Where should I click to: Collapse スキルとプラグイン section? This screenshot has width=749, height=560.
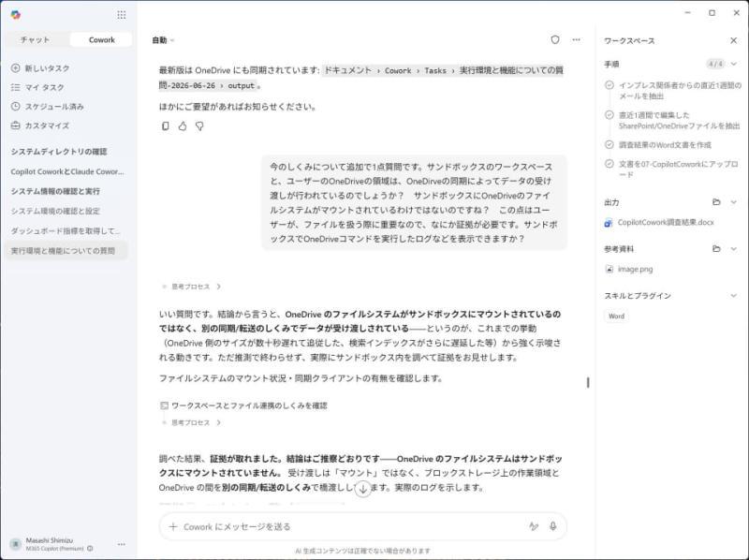tap(734, 296)
